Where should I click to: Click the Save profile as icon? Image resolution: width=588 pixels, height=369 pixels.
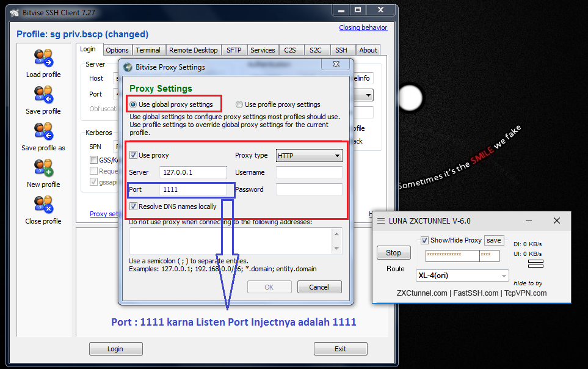(44, 131)
